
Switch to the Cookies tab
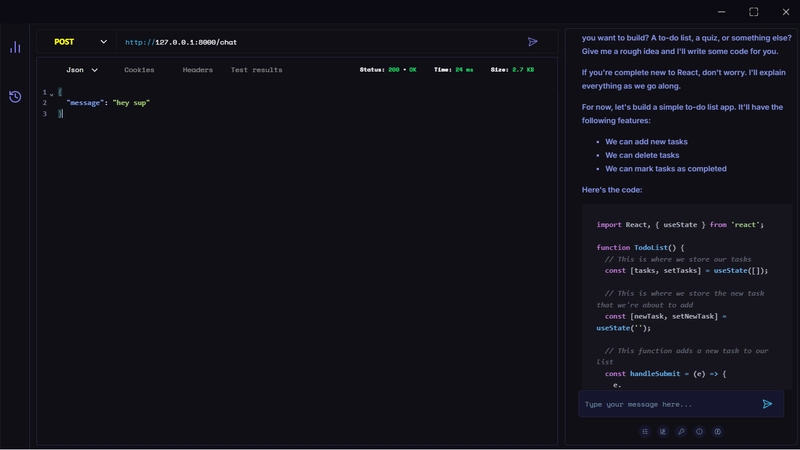(x=139, y=70)
